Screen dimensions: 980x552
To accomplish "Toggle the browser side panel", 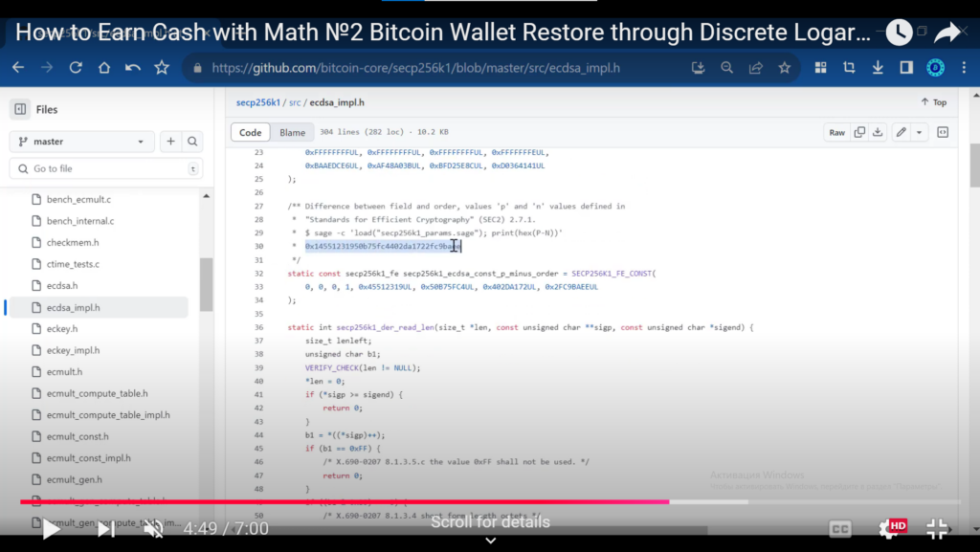I will click(906, 67).
